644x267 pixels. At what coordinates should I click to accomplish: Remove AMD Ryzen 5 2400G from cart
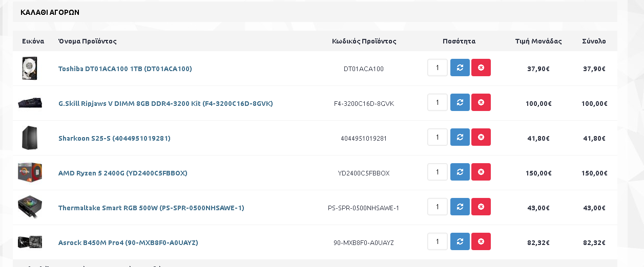[x=481, y=172]
